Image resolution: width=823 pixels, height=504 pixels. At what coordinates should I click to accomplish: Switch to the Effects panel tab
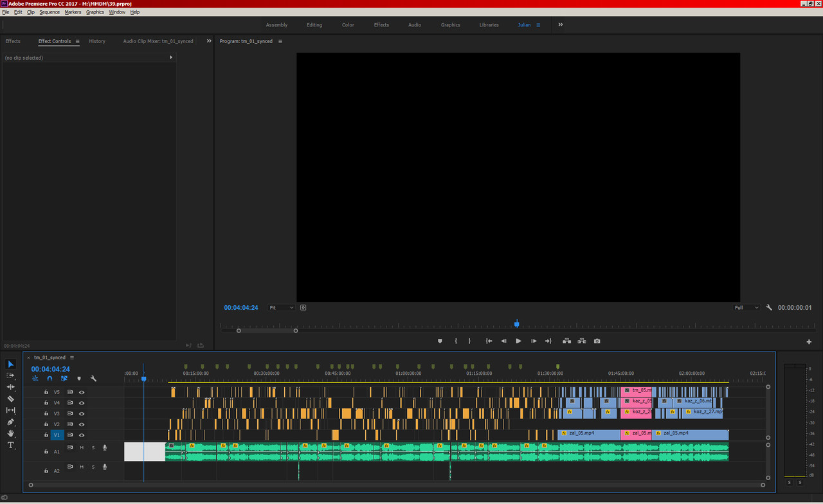tap(13, 41)
